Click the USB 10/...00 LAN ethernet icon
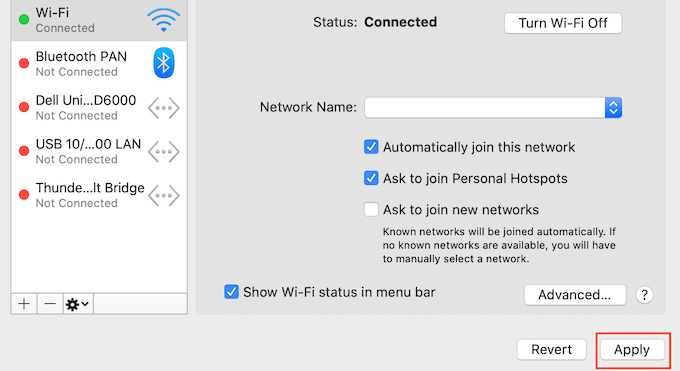Screen dimensions: 680x371 click(163, 151)
